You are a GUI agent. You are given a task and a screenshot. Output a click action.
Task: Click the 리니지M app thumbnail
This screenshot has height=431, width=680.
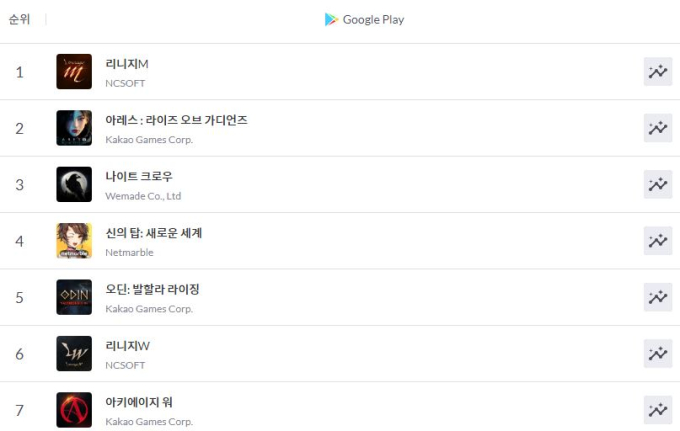point(74,72)
